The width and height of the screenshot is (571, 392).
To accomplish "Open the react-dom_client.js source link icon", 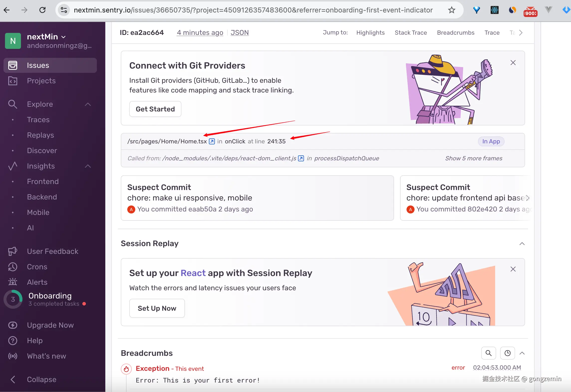I will tap(301, 158).
